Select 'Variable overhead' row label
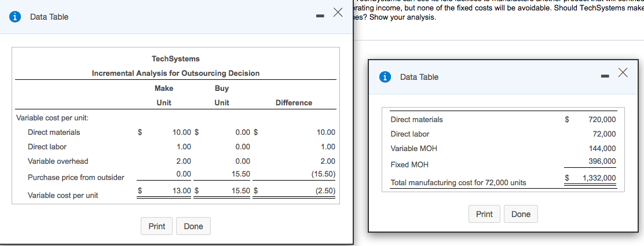The height and width of the screenshot is (246, 644). tap(57, 161)
